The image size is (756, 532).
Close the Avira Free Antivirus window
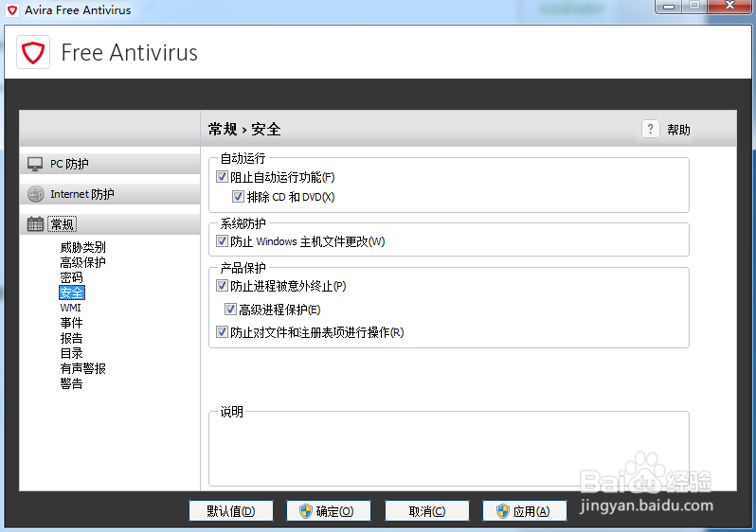(730, 7)
